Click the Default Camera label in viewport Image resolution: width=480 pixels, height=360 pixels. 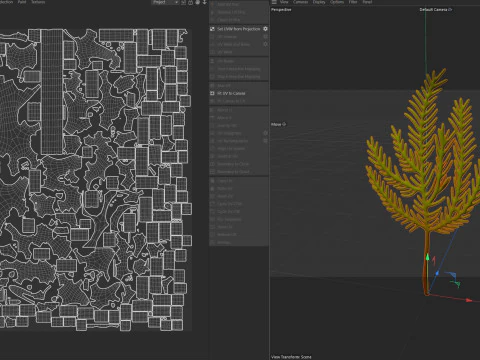pos(433,10)
